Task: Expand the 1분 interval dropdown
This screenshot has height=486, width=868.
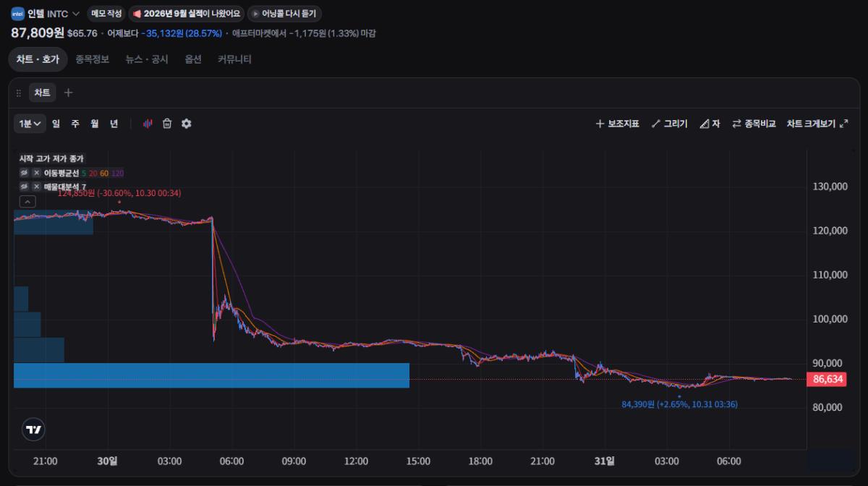Action: click(30, 124)
